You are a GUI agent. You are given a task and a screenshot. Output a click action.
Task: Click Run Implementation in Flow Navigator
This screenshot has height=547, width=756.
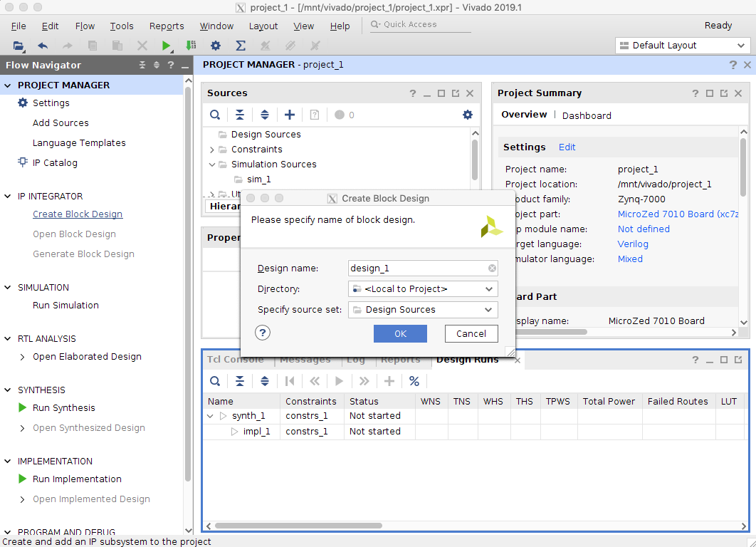coord(77,479)
